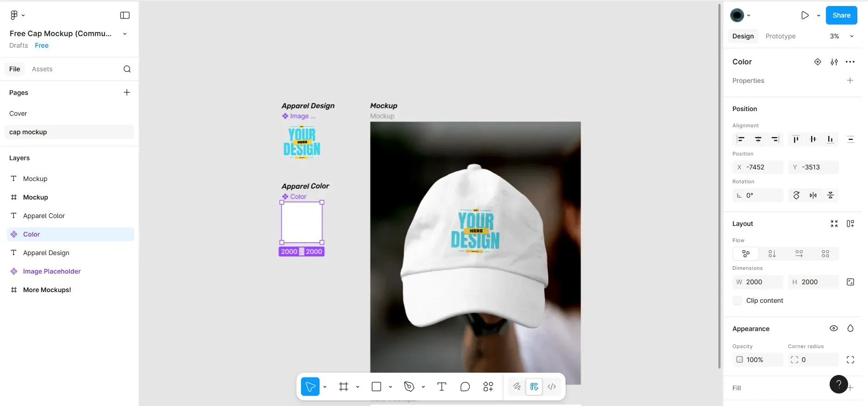Switch to Draw mode icon

517,387
